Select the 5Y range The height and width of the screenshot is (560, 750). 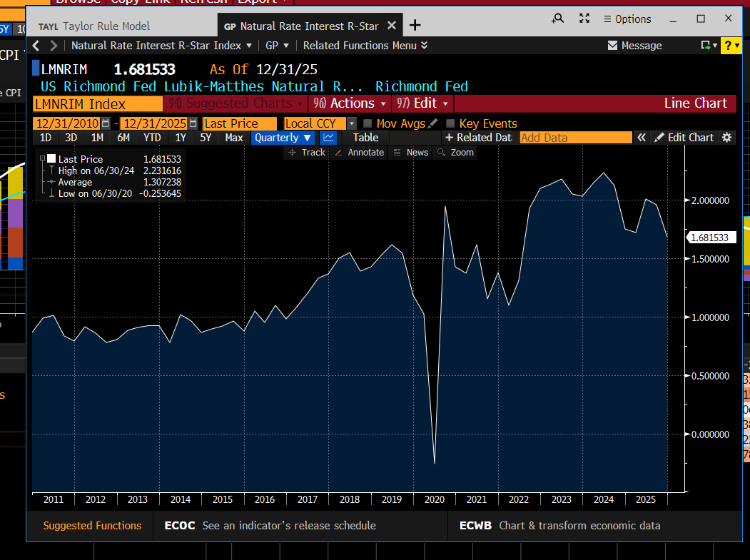206,138
